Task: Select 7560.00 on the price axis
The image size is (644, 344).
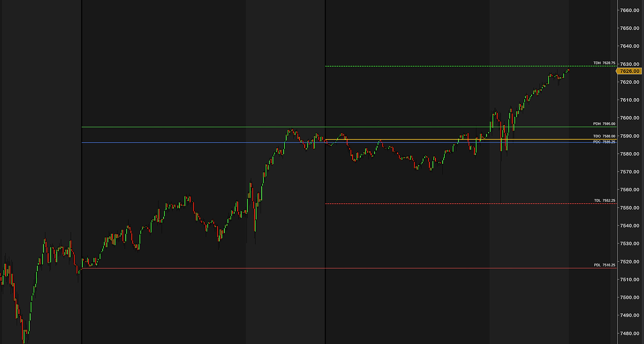Action: click(630, 190)
